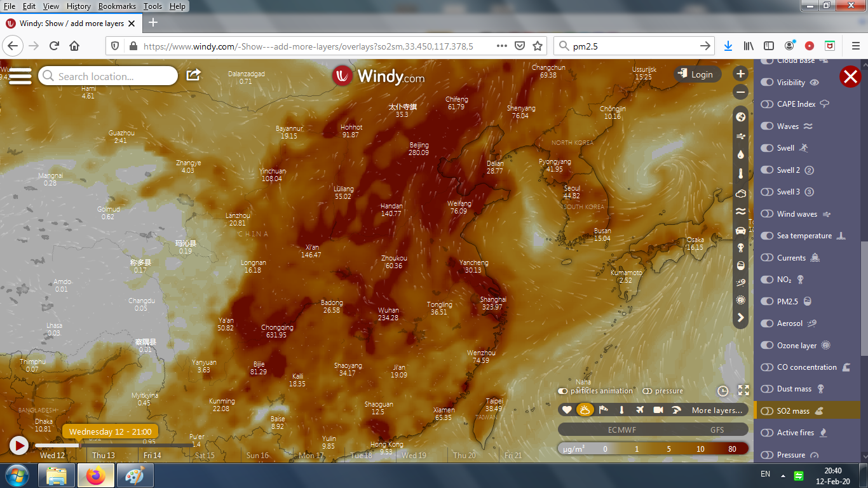Toggle particles animation switch
Viewport: 868px width, 488px height.
pyautogui.click(x=563, y=391)
